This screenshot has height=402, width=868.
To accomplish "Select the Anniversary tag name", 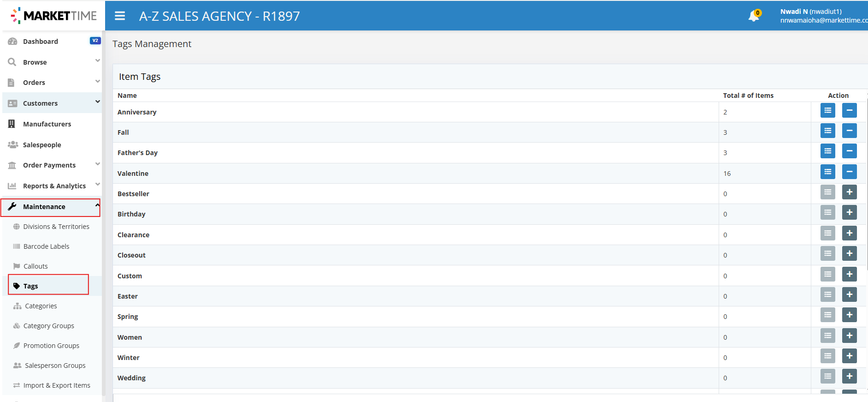I will click(137, 112).
